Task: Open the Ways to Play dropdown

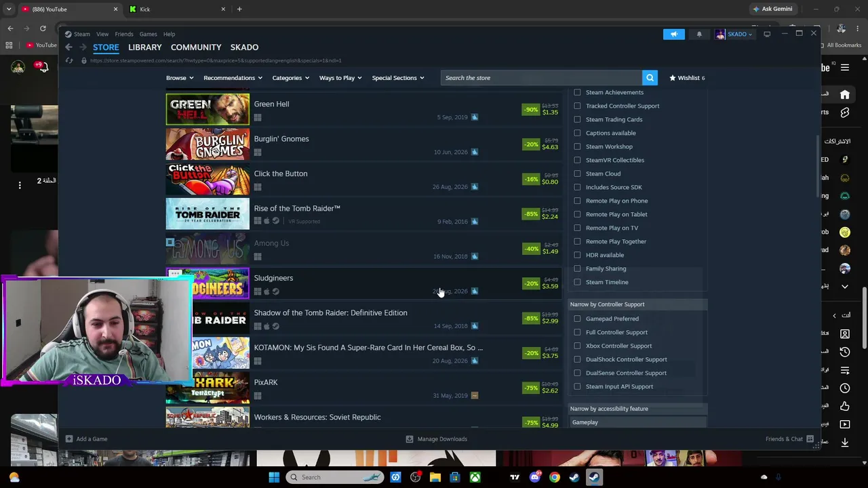Action: click(x=341, y=78)
